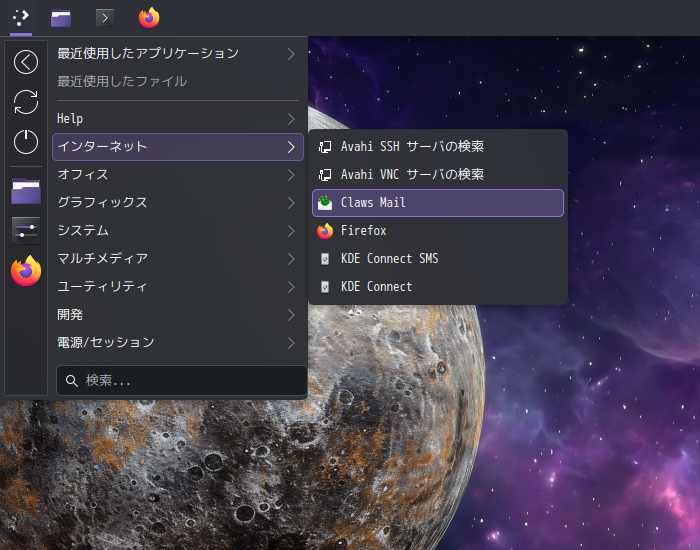Click the application launcher icon in panel
The image size is (700, 550).
(x=21, y=18)
